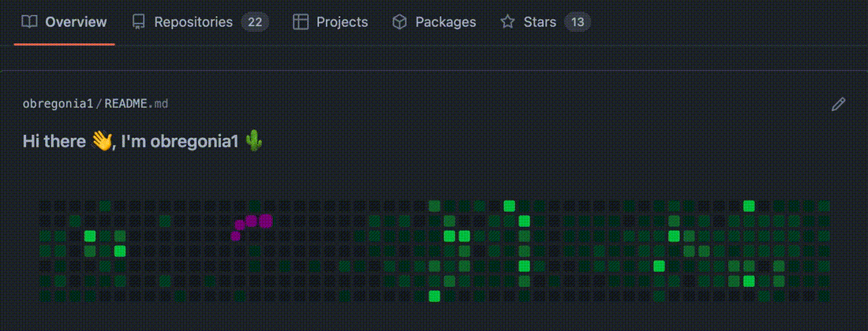868x331 pixels.
Task: Click the purple snake in contribution grid
Action: (252, 226)
